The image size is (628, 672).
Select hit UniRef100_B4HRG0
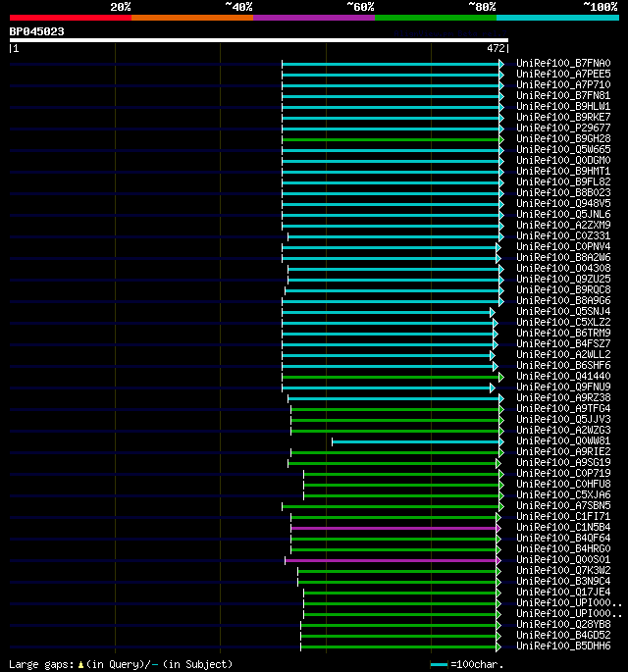click(563, 548)
